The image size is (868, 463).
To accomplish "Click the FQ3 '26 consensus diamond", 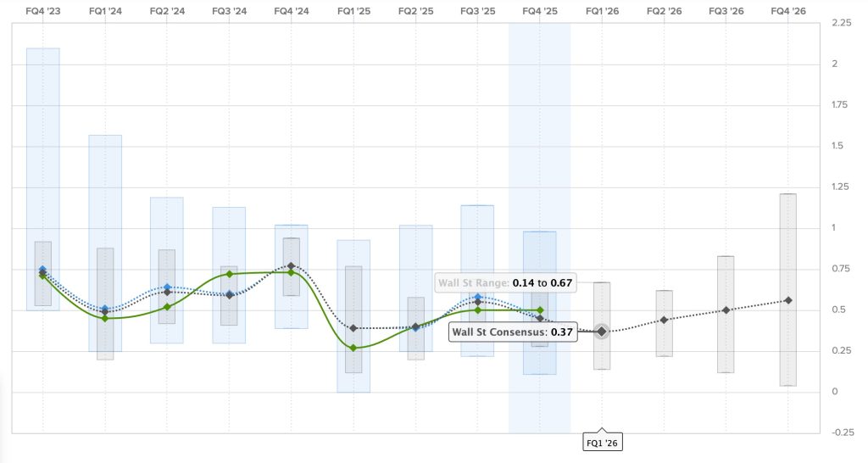I will 726,310.
